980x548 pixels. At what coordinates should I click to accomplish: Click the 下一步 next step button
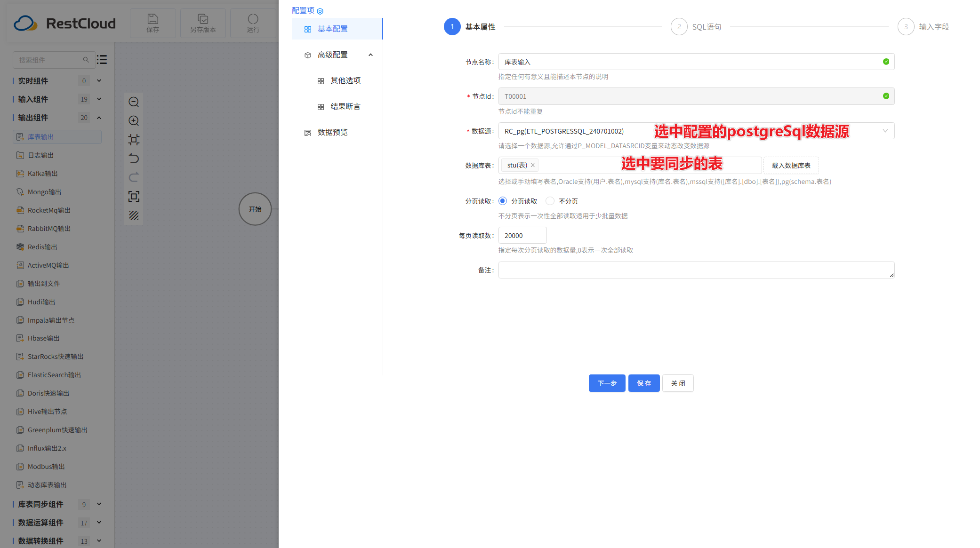click(607, 383)
